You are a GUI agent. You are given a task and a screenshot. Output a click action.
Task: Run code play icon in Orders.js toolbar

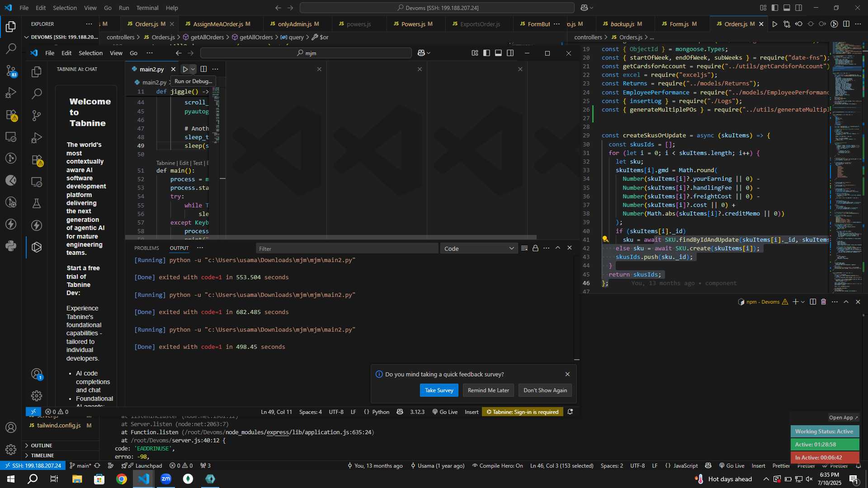pyautogui.click(x=775, y=24)
